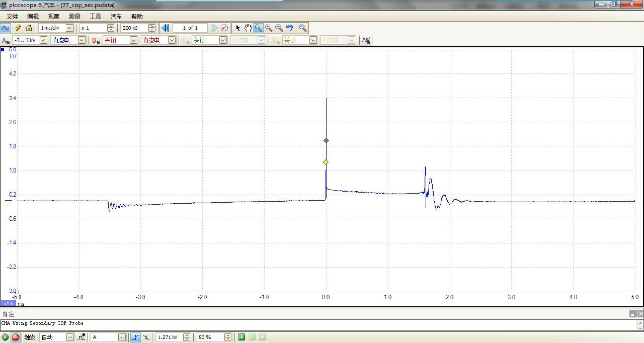Adjust the x 1 zoom factor stepper
644x343 pixels.
pyautogui.click(x=111, y=28)
